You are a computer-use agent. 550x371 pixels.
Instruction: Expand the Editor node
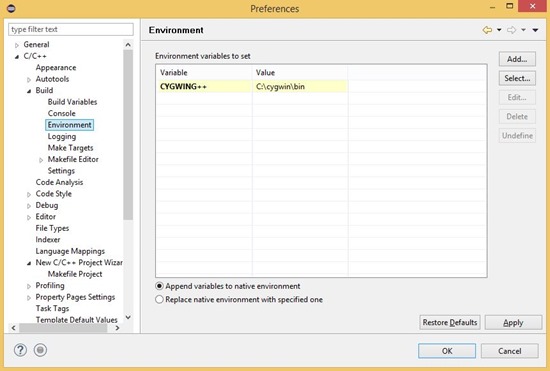coord(29,217)
